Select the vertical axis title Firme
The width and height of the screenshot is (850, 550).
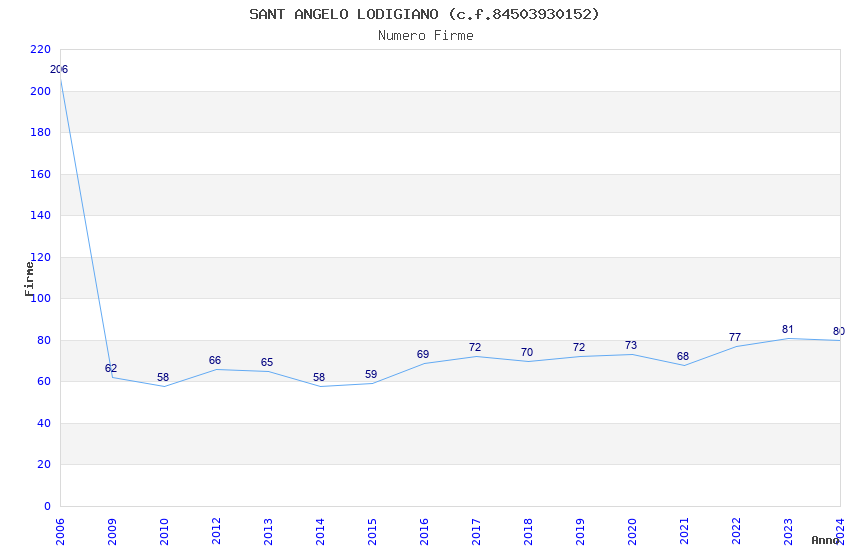coord(29,279)
